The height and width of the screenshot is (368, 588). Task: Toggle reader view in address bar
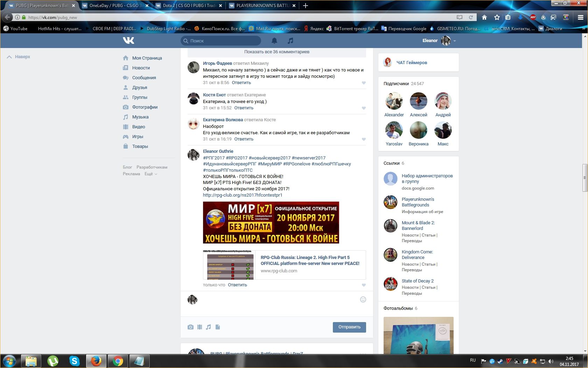[x=460, y=17]
